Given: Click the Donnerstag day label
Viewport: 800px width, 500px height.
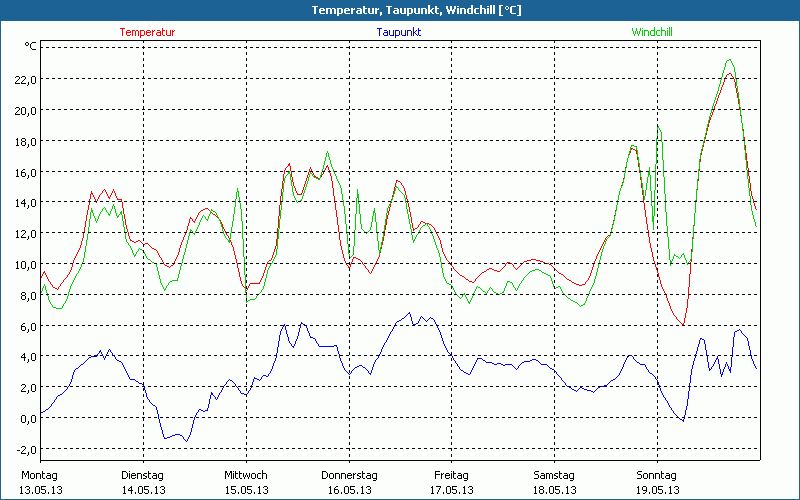Looking at the screenshot, I should coord(349,476).
